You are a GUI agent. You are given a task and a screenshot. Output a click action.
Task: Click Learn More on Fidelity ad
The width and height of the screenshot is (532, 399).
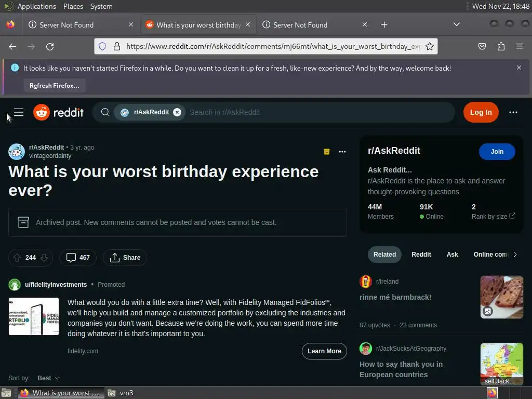point(324,351)
